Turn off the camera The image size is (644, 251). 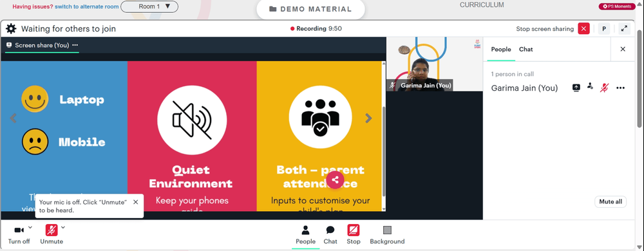coord(19,235)
